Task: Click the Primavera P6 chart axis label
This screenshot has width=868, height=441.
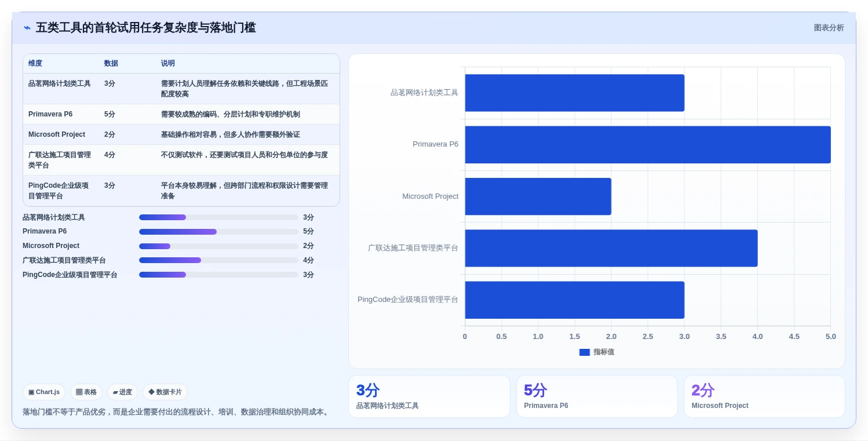Action: (x=435, y=144)
